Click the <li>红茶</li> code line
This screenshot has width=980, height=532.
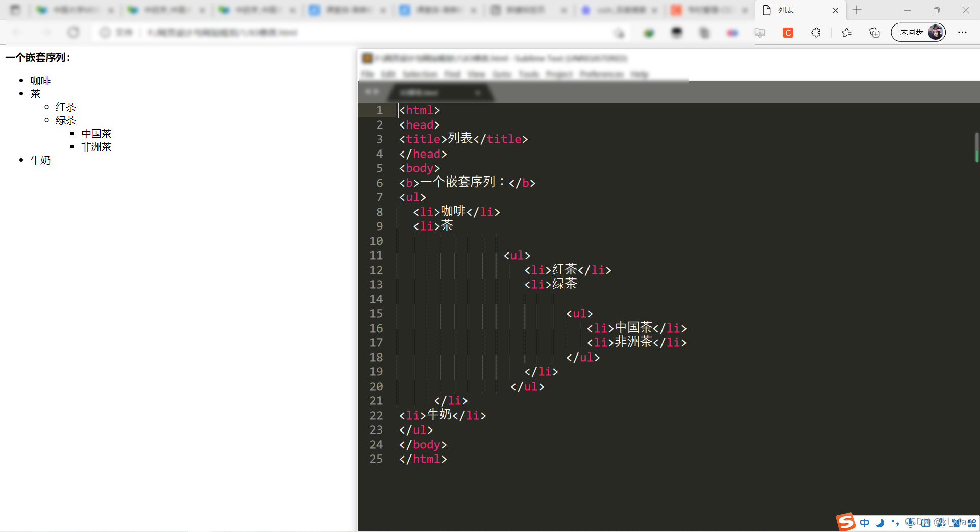pos(568,270)
